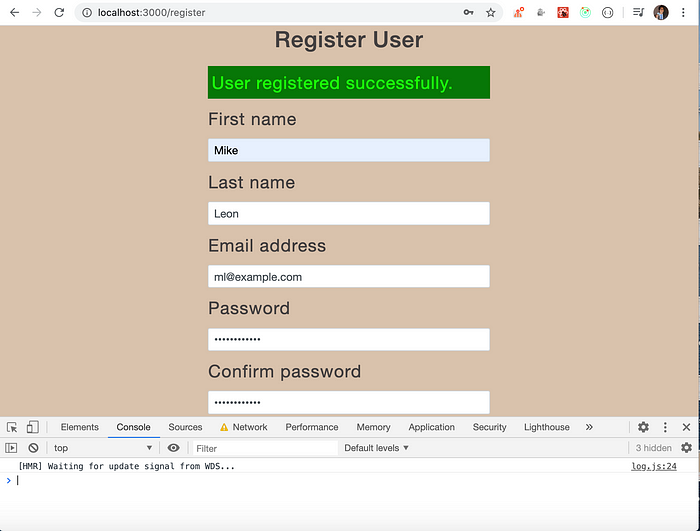The height and width of the screenshot is (531, 700).
Task: Create live expression eye icon
Action: click(174, 447)
